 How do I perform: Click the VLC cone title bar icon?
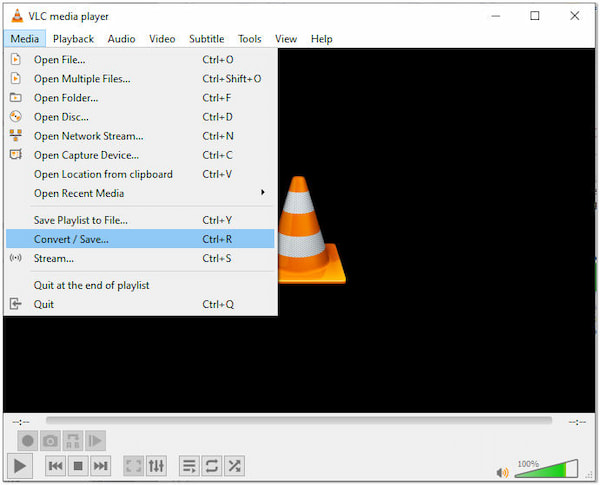pos(17,16)
